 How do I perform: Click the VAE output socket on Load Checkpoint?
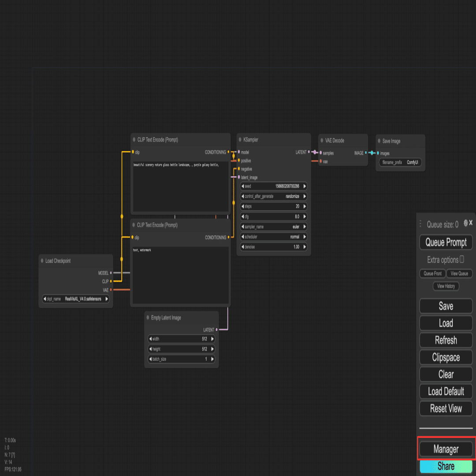tap(111, 290)
